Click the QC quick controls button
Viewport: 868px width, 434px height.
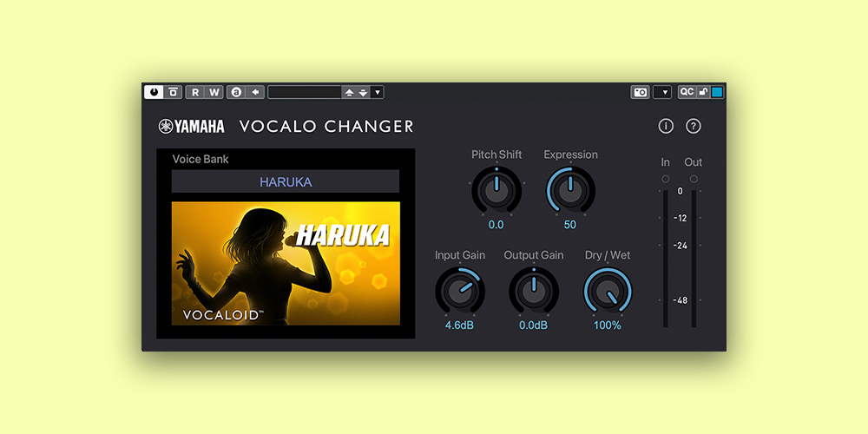(687, 92)
